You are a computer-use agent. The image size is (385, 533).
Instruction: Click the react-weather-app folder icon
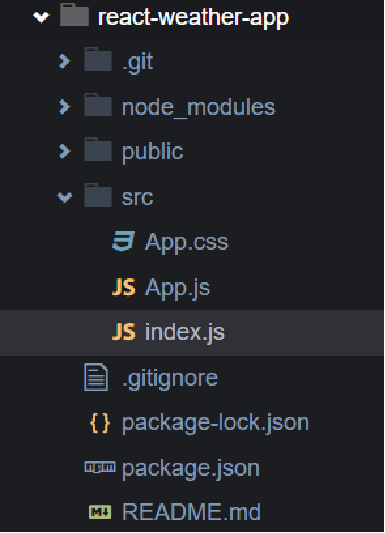click(74, 15)
